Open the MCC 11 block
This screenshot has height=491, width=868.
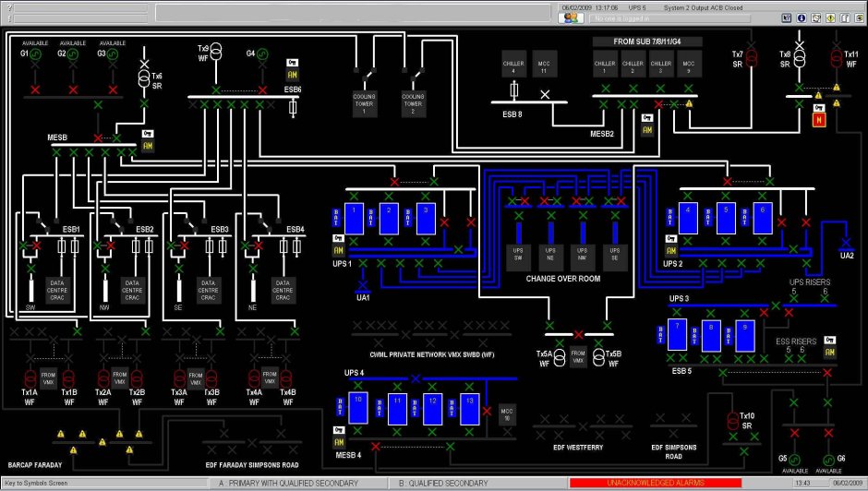pos(544,64)
